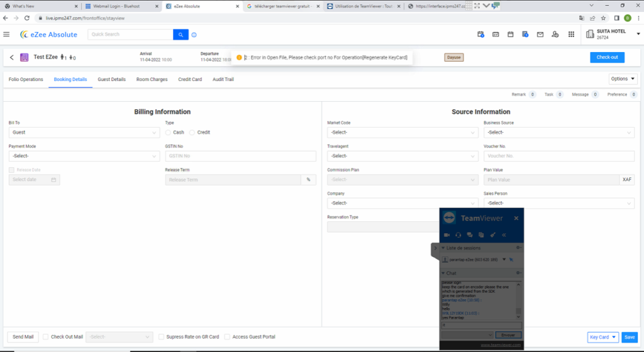Open the plain calendar icon in the header
Screen dimensions: 644x352
pos(511,35)
